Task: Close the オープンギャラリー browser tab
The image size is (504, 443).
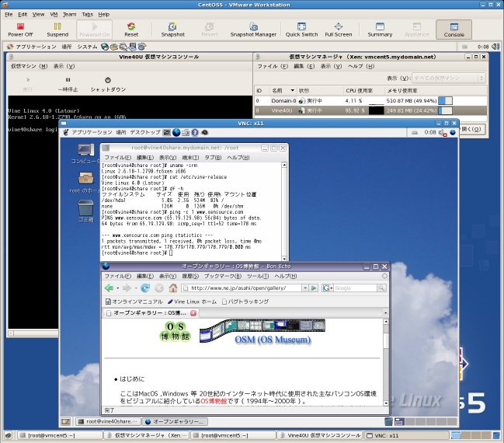Action: [x=193, y=312]
